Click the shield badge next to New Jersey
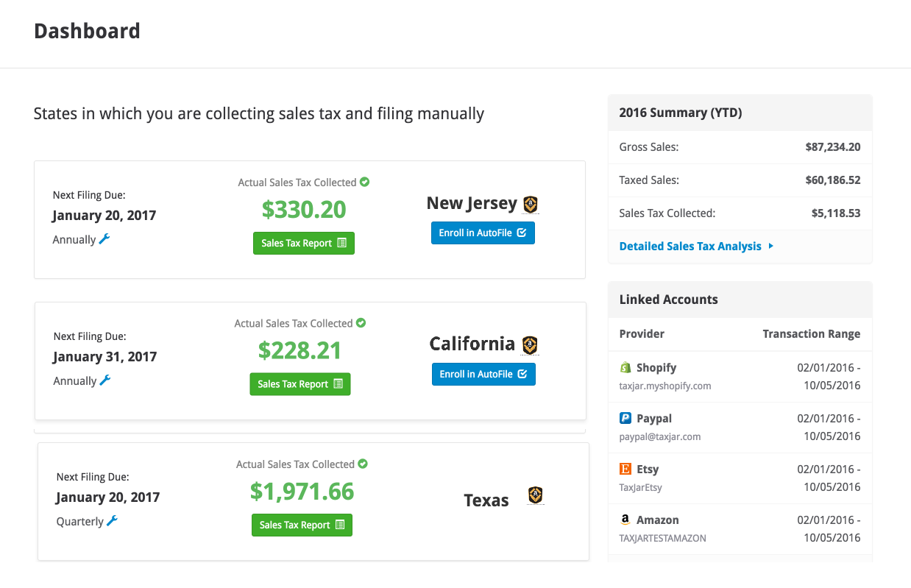The height and width of the screenshot is (588, 911). point(530,205)
